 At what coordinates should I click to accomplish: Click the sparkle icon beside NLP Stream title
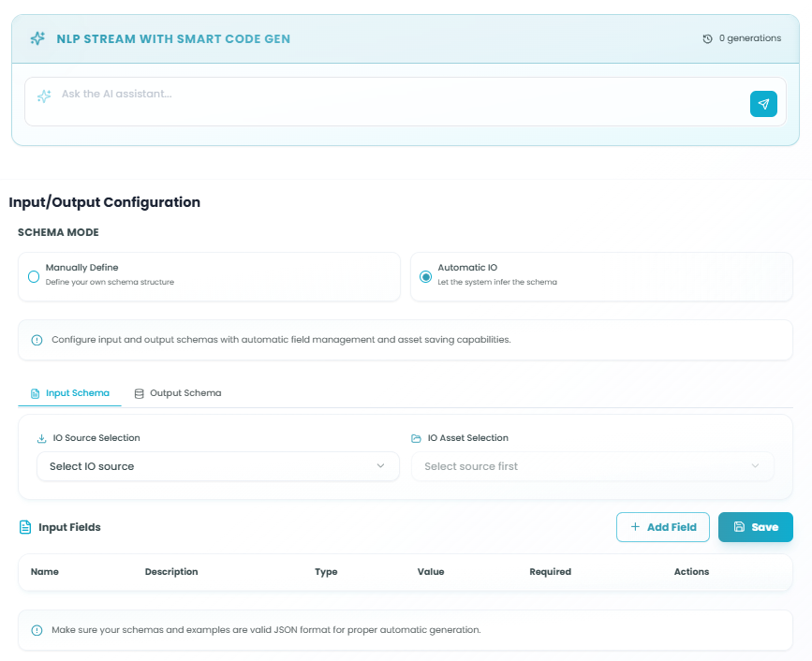[x=37, y=38]
